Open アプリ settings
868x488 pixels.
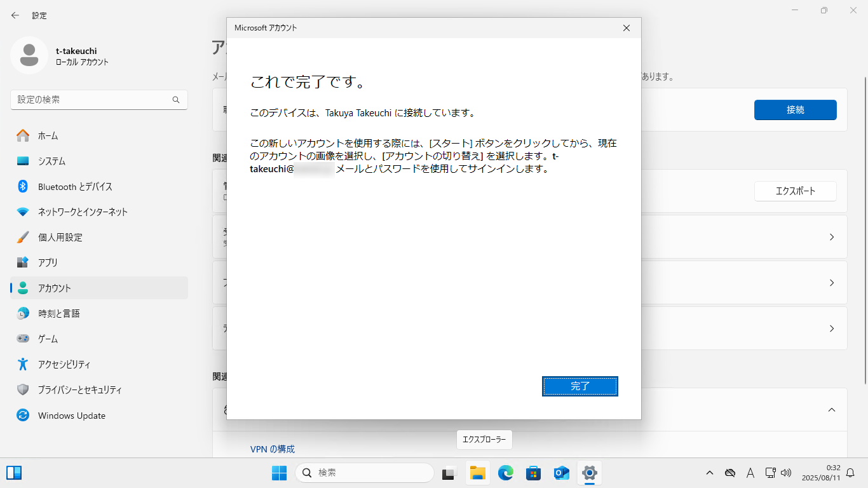click(x=99, y=262)
